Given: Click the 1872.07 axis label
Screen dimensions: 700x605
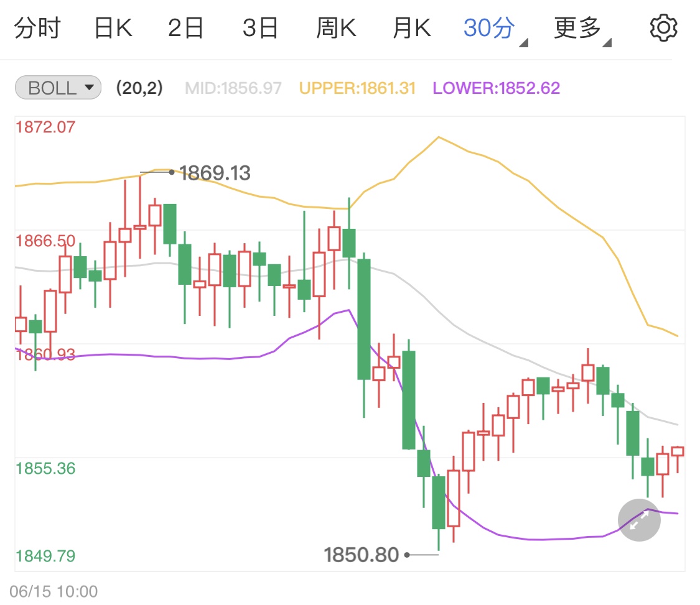Looking at the screenshot, I should (45, 127).
